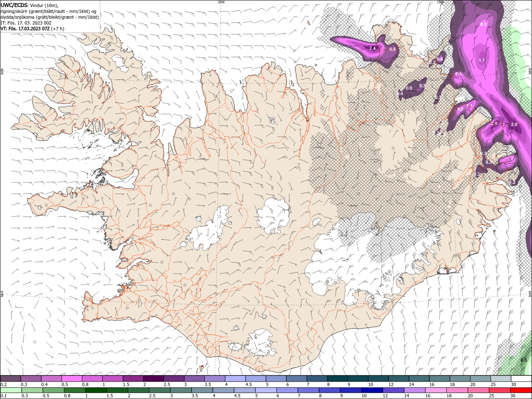Screen dimensions: 532x399
Task: Click the '0.4' value beside the '2.4' label
Action: (x=392, y=49)
